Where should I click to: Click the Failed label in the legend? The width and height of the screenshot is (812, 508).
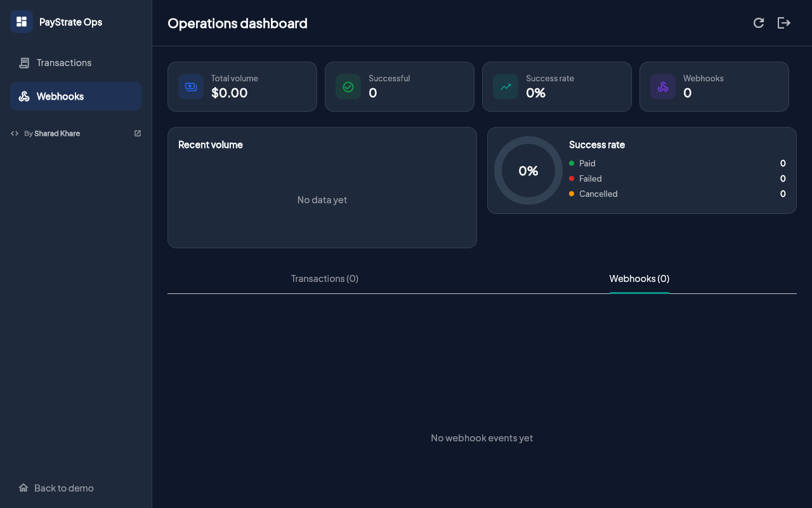(x=591, y=178)
